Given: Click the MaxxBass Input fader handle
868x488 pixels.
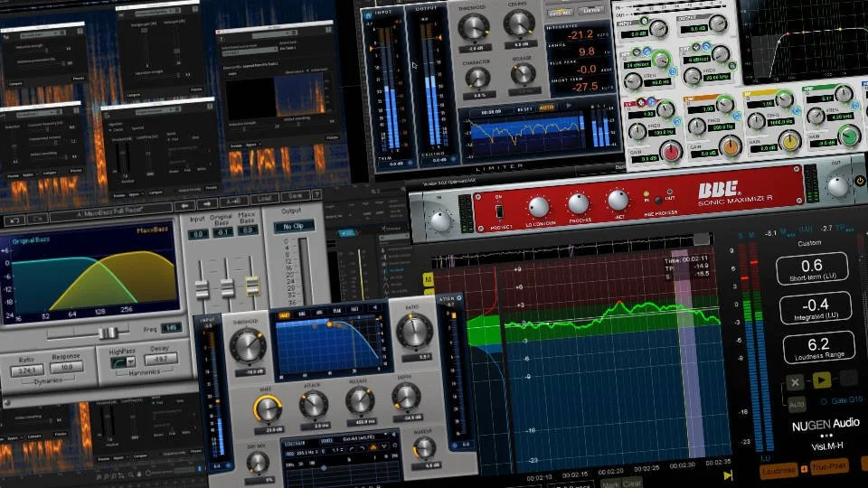Looking at the screenshot, I should pyautogui.click(x=202, y=289).
